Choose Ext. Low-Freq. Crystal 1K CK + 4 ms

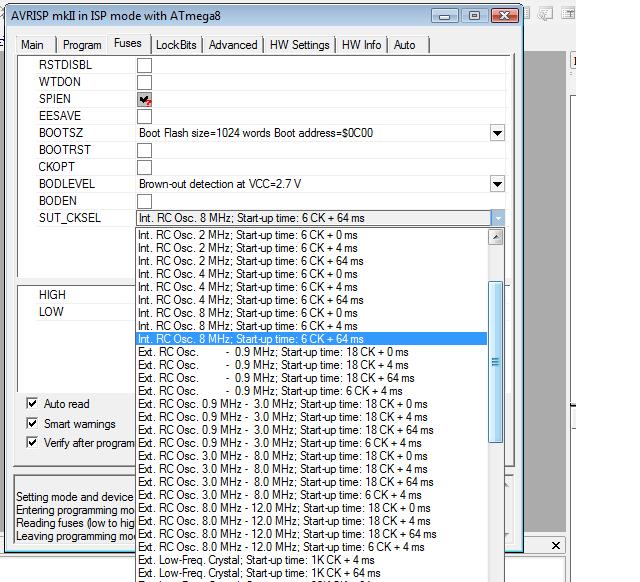[x=311, y=560]
